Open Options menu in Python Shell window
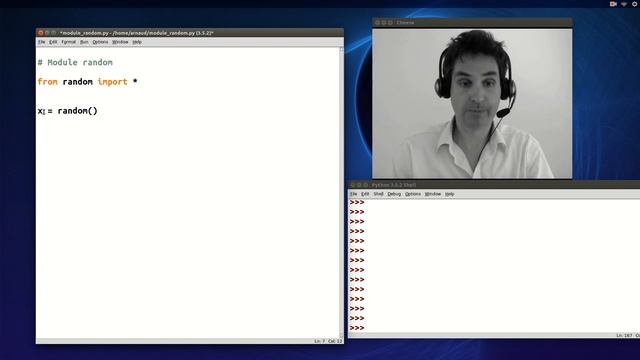Viewport: 640px width, 360px height. pyautogui.click(x=413, y=194)
